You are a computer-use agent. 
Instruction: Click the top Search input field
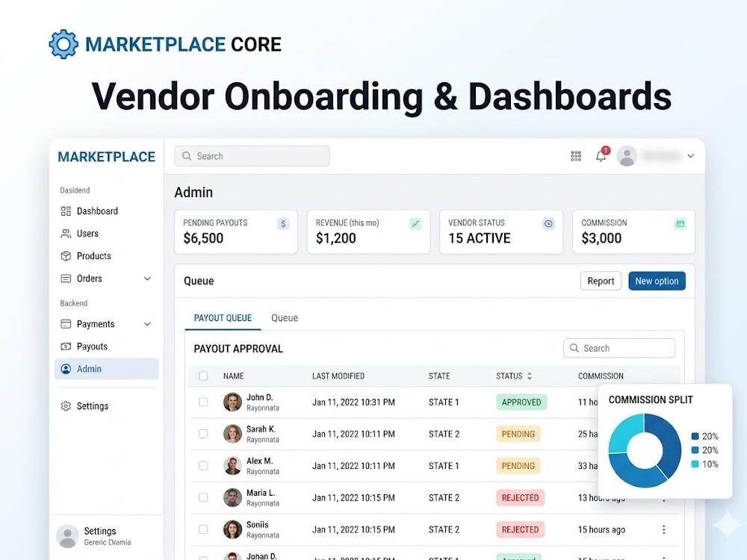click(252, 156)
